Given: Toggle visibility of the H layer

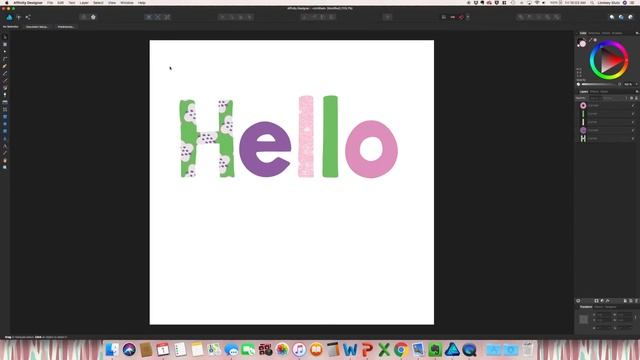Looking at the screenshot, I should (633, 138).
